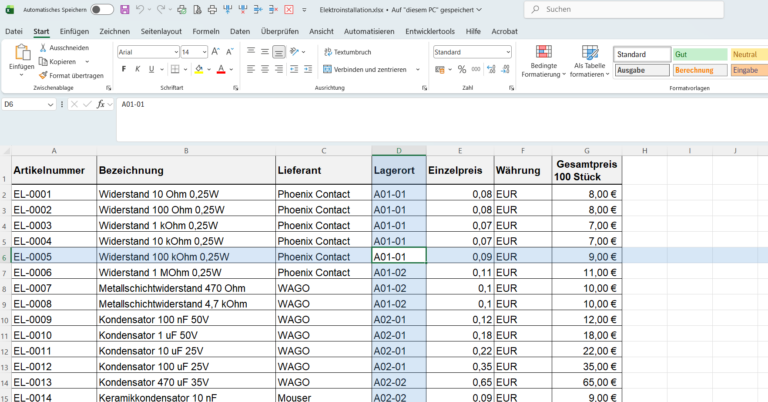Image resolution: width=768 pixels, height=402 pixels.
Task: Click the red X box icon in quick access toolbar
Action: click(289, 9)
